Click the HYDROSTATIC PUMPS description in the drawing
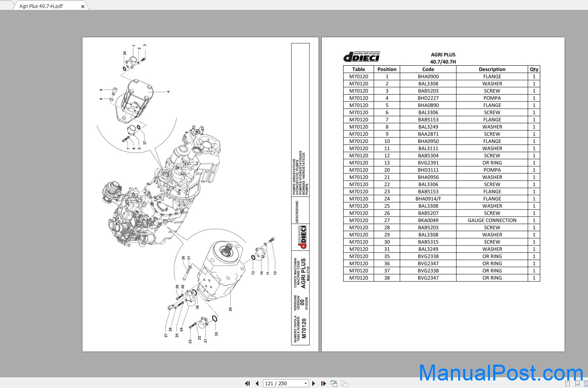 [297, 177]
